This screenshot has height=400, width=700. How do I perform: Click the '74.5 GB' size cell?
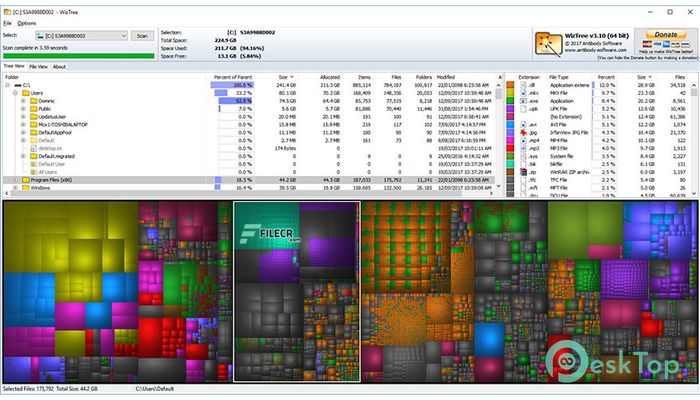coord(288,101)
